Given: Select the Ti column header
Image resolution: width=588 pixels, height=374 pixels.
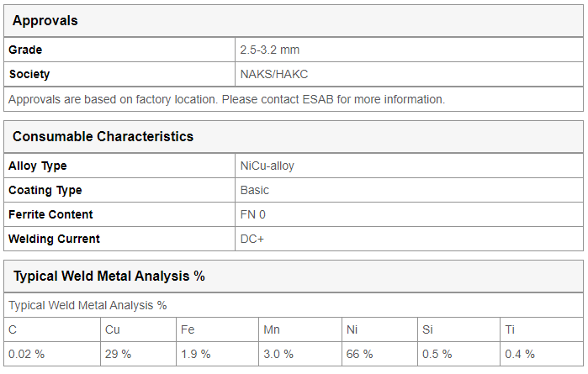Looking at the screenshot, I should (510, 329).
